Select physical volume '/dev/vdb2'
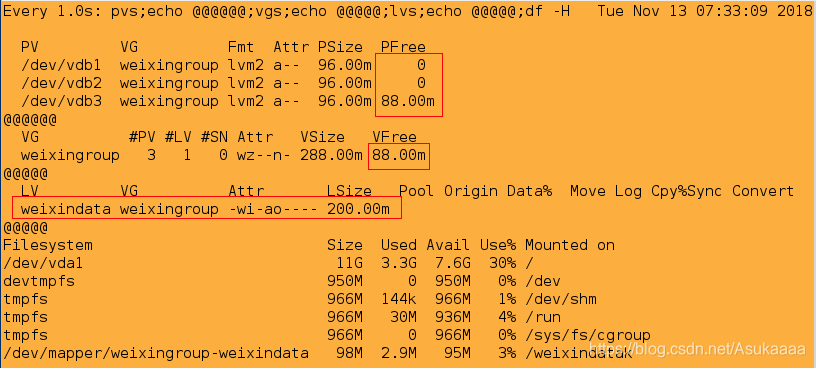Image resolution: width=816 pixels, height=368 pixels. click(61, 83)
